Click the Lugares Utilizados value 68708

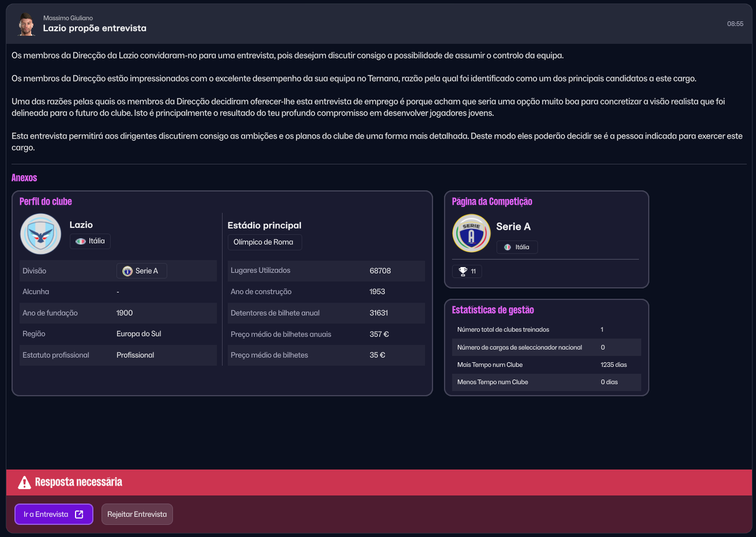point(380,271)
